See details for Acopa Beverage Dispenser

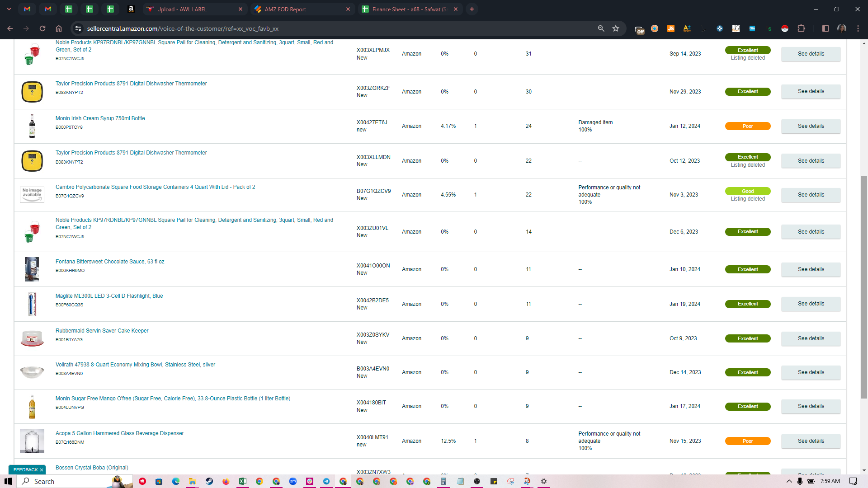(811, 441)
